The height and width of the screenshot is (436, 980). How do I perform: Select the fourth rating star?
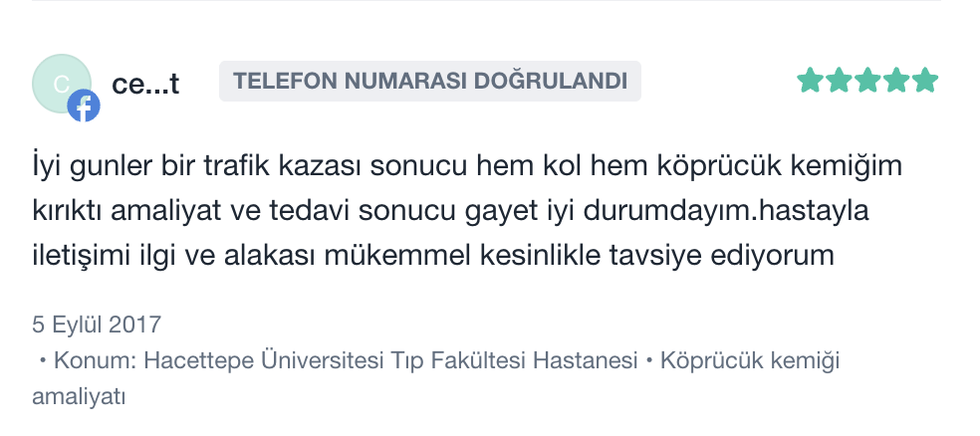pos(896,81)
